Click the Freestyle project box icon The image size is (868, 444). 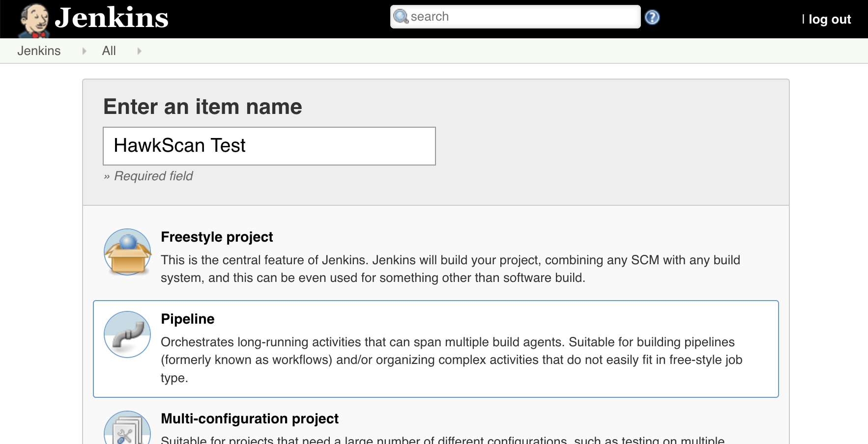tap(127, 252)
